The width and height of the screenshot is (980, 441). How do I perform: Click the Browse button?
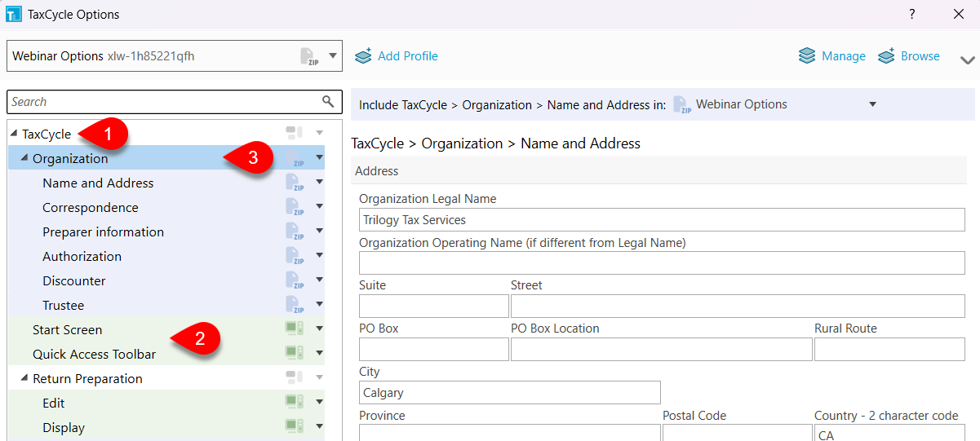908,56
